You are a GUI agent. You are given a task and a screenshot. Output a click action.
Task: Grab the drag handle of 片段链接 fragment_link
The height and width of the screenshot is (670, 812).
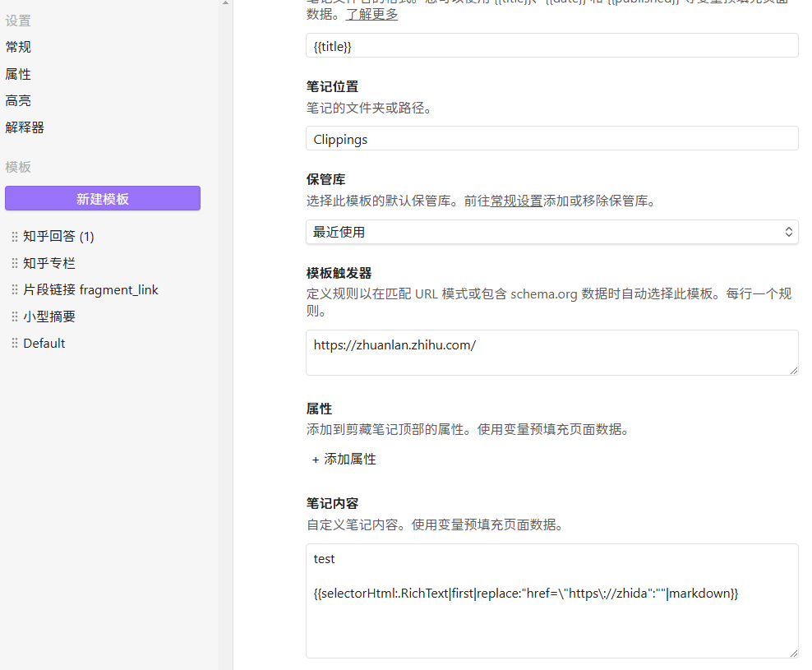[15, 289]
